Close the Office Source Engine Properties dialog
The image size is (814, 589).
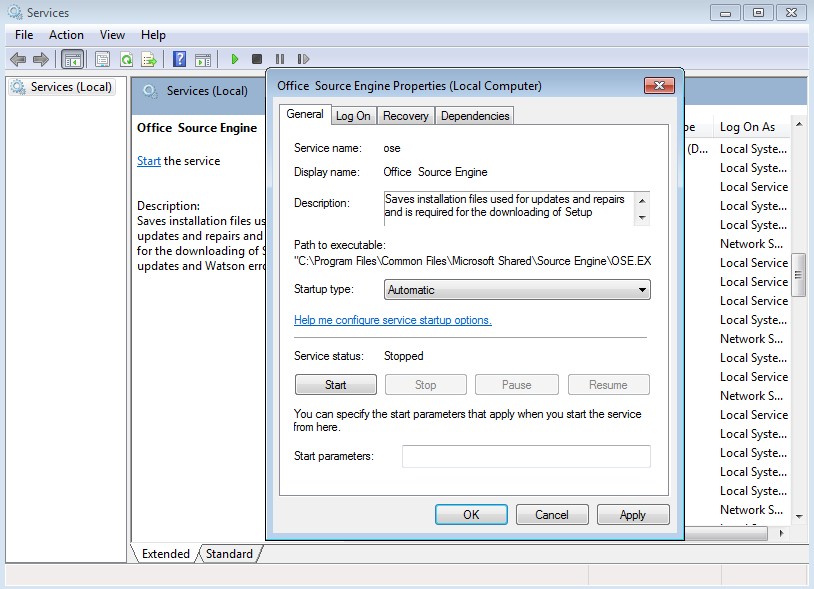coord(659,86)
